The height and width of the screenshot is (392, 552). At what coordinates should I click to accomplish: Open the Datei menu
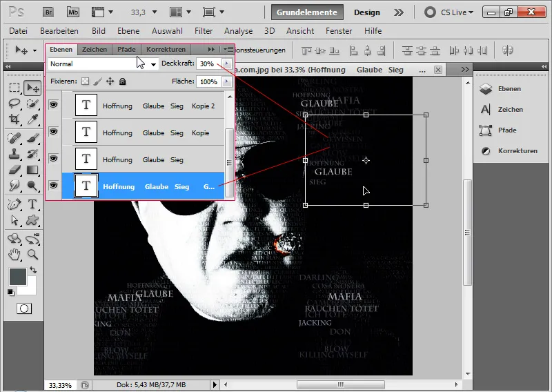[19, 31]
